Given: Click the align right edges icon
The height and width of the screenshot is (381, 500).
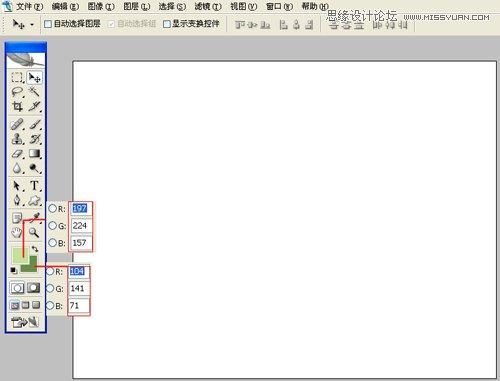Looking at the screenshot, I should (x=309, y=24).
